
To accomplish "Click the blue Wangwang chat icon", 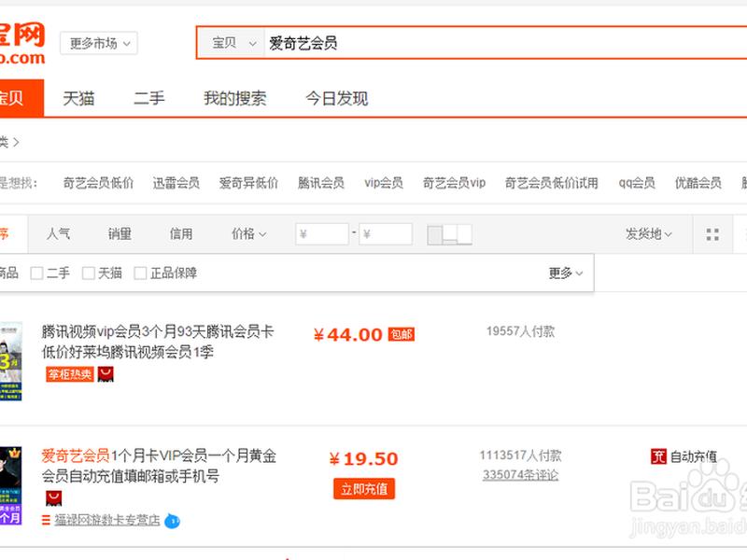I will click(x=173, y=522).
